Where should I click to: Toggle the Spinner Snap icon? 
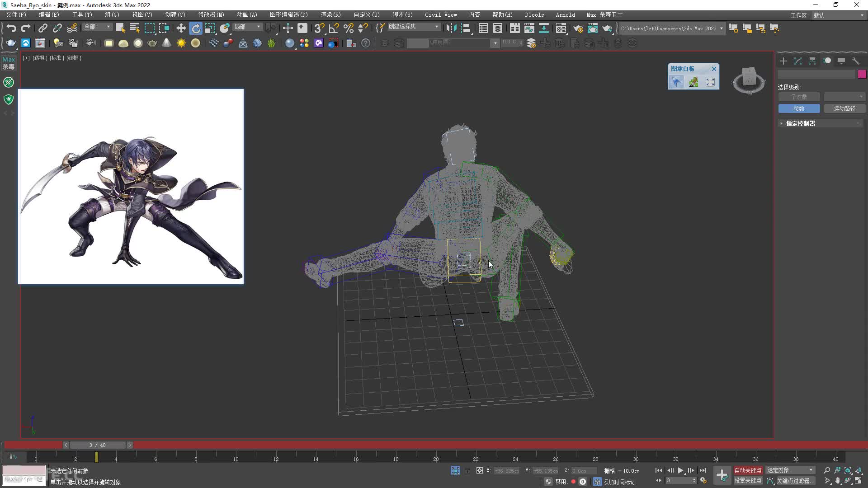[363, 28]
